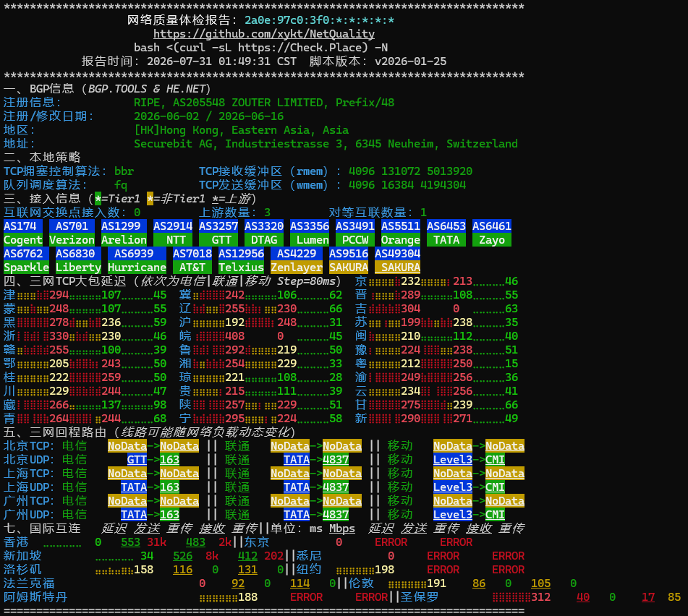
Task: Click the 吉 telecom latency value 304
Action: (410, 309)
